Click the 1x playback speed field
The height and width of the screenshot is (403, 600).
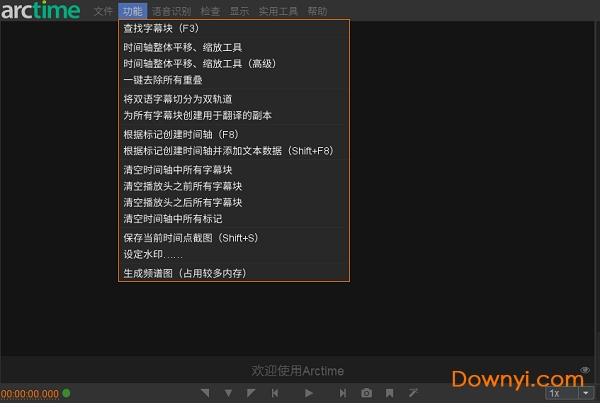[561, 393]
